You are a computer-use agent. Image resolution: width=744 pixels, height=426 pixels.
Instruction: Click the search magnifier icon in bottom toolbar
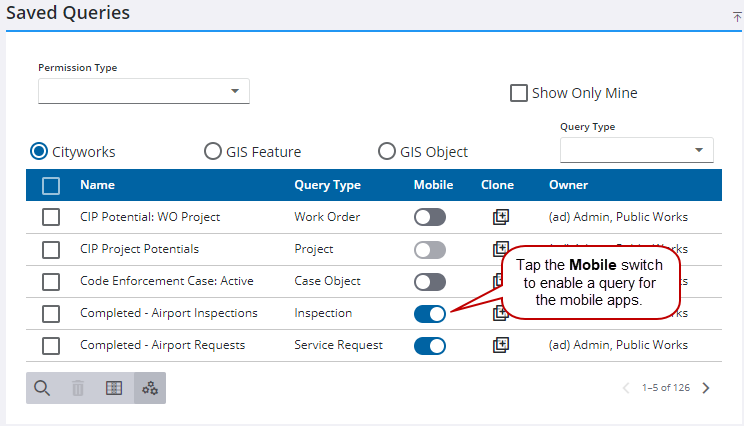click(x=42, y=388)
